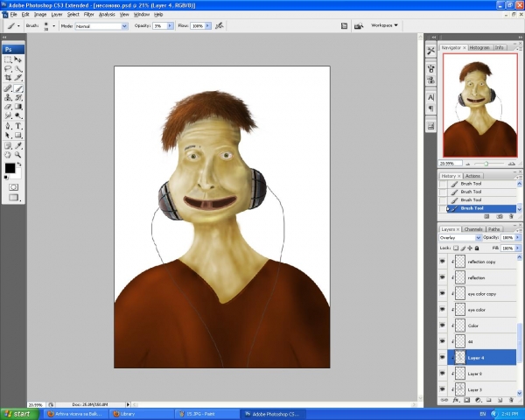The image size is (525, 420).
Task: Select the Zoom tool
Action: (18, 155)
